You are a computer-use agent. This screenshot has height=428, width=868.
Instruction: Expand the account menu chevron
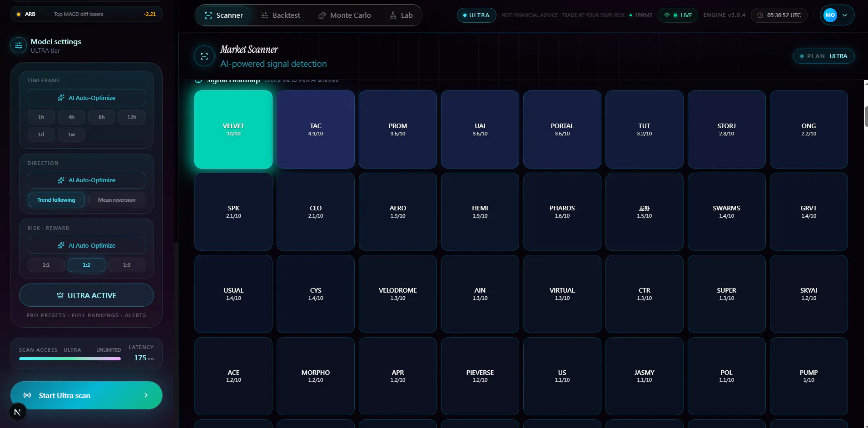(x=845, y=15)
